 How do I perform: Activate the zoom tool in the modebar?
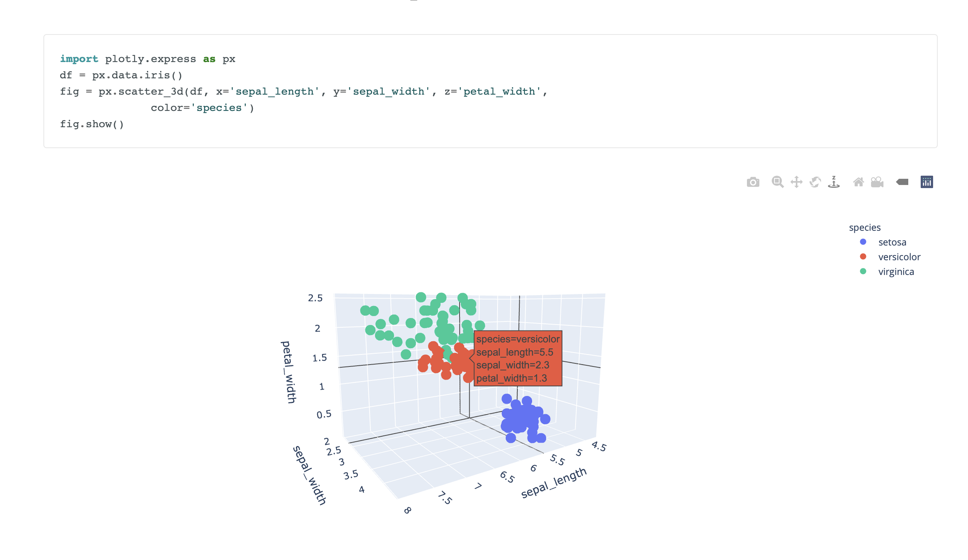pos(778,181)
